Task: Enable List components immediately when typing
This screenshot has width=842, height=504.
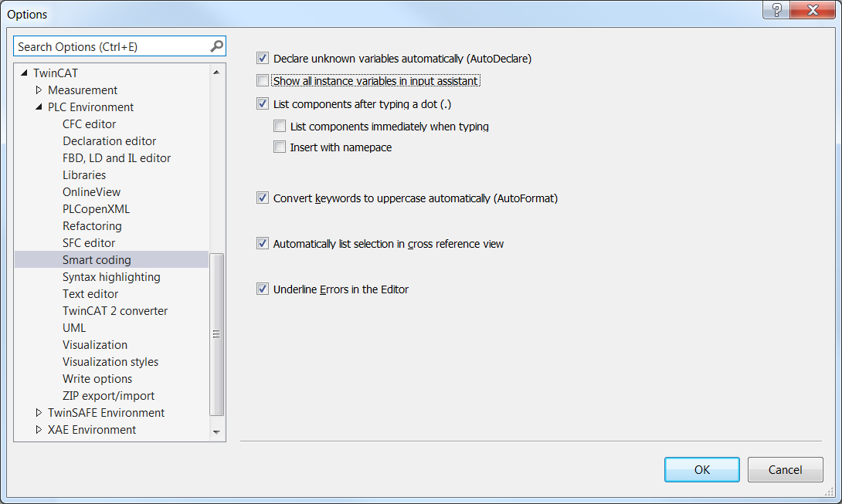Action: pos(280,126)
